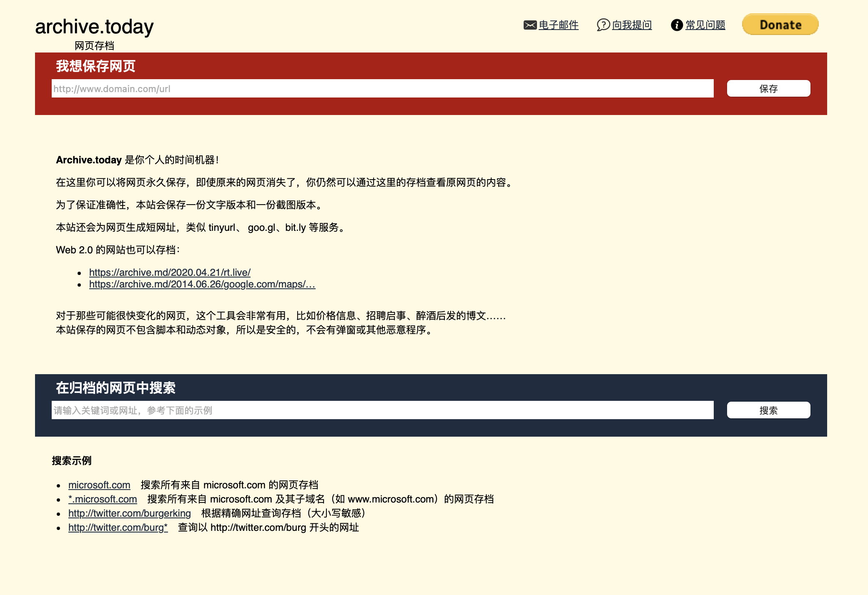868x595 pixels.
Task: Open the twitter.com/burg* example link
Action: coord(118,527)
